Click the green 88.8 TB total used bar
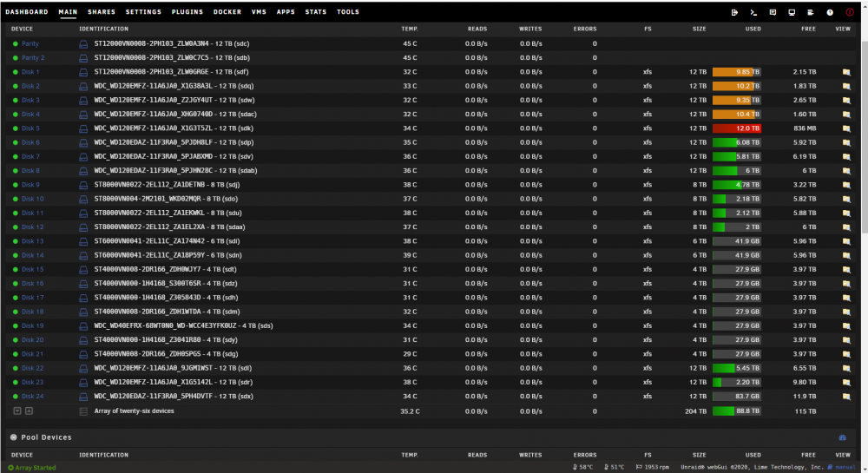The image size is (868, 473). pos(736,411)
